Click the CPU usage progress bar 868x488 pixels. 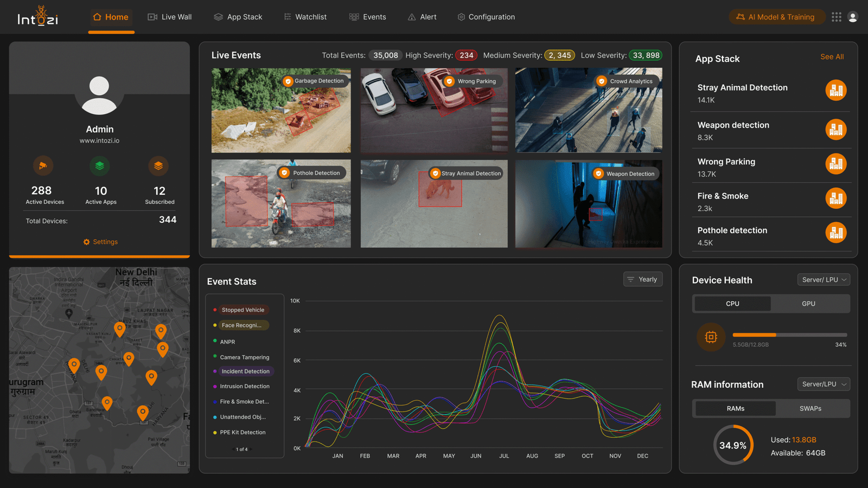pos(789,335)
